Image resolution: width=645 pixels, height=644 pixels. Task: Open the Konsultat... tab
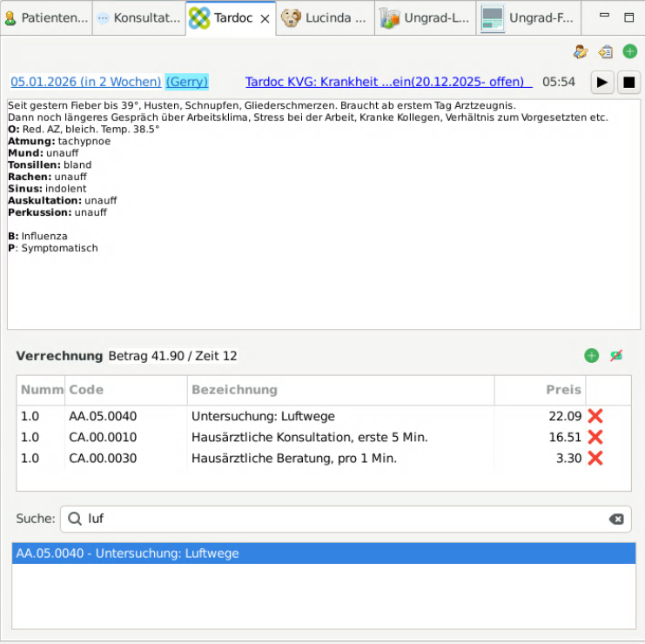139,17
